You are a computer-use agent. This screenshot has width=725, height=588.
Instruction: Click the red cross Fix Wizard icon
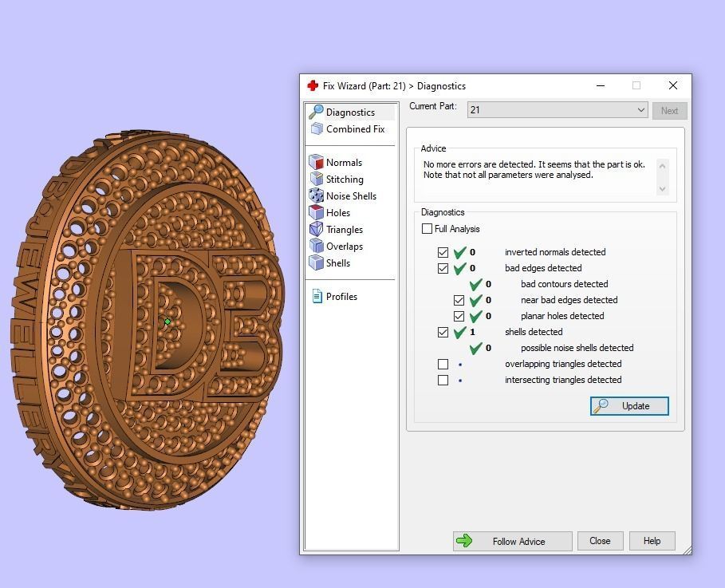(x=313, y=85)
